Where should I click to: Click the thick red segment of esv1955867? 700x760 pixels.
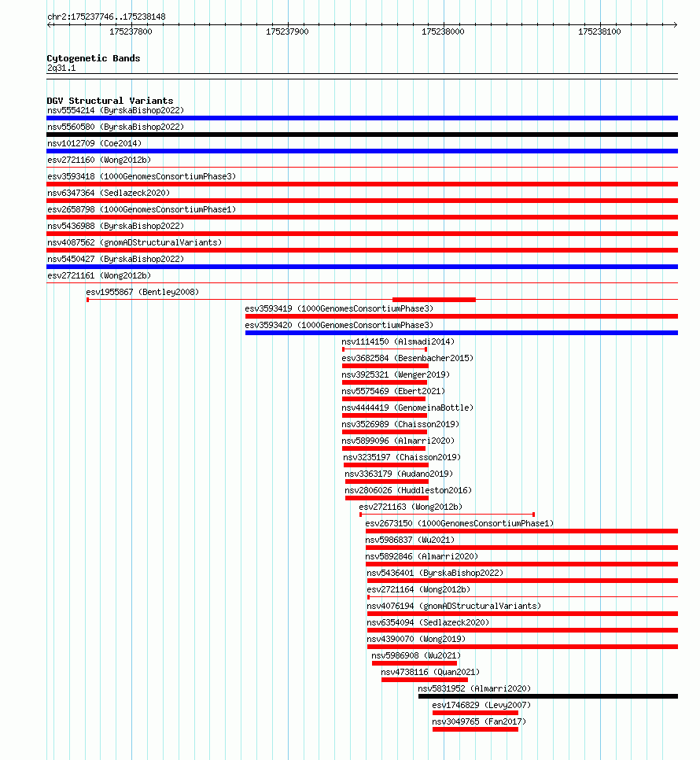[434, 300]
